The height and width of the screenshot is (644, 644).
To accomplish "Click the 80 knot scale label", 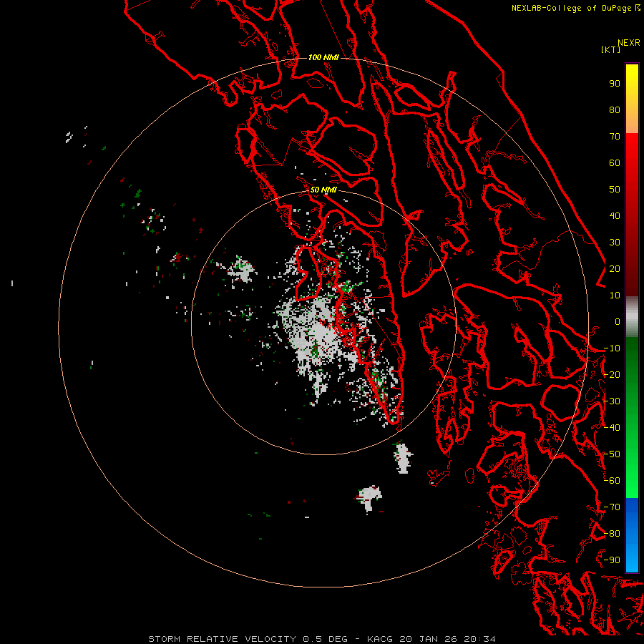I will 615,110.
